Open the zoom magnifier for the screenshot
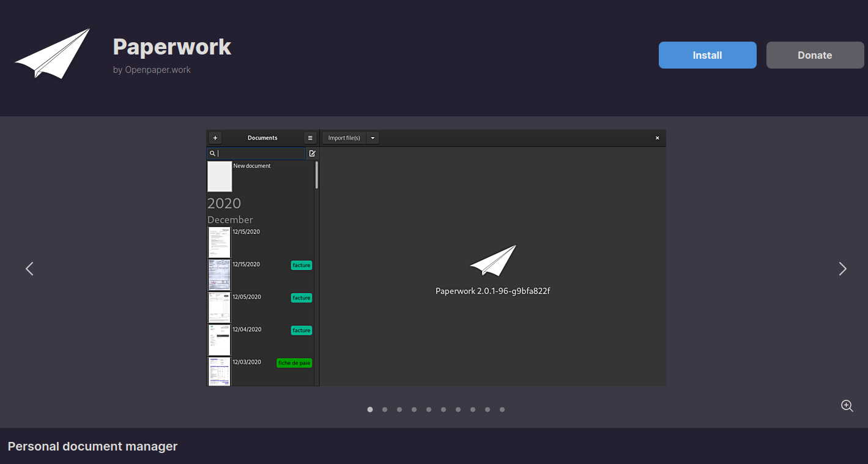Image resolution: width=868 pixels, height=464 pixels. tap(847, 406)
